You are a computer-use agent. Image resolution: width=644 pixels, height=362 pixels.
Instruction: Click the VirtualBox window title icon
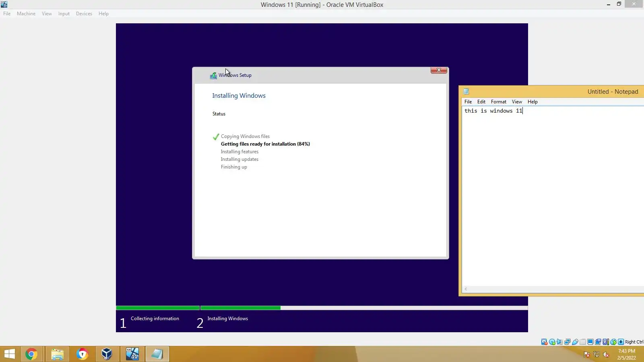pos(4,4)
